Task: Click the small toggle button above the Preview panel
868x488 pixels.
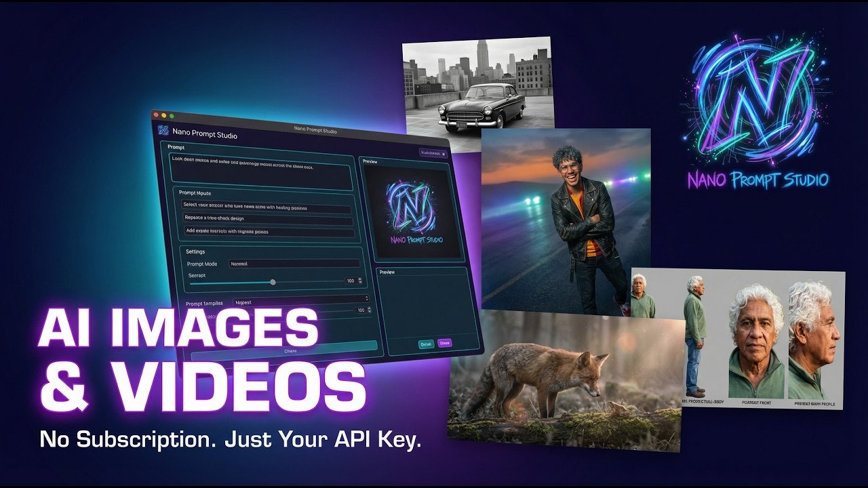Action: click(x=433, y=153)
